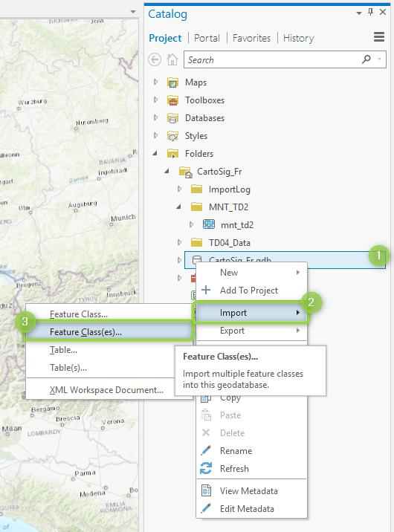Expand the TD04_Data folder
The image size is (394, 532).
tap(179, 242)
